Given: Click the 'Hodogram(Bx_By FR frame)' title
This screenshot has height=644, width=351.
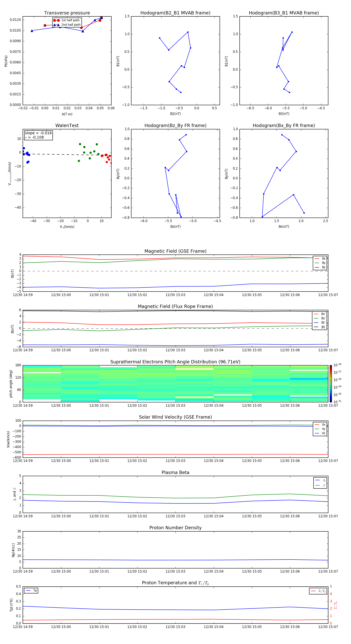Looking at the screenshot, I should pyautogui.click(x=284, y=125).
